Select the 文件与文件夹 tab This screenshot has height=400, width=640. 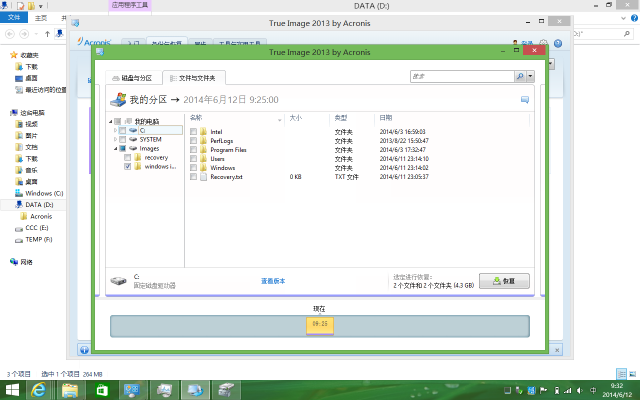coord(193,78)
